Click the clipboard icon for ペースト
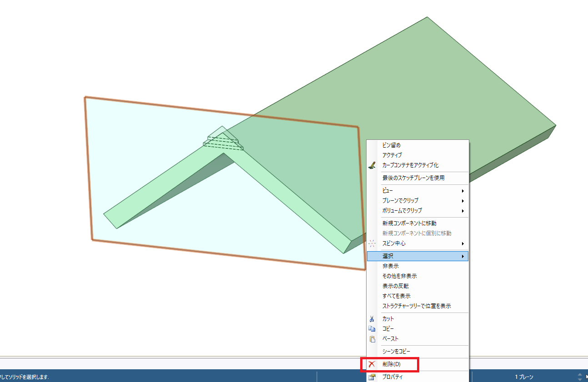Image resolution: width=588 pixels, height=382 pixels. [x=372, y=339]
